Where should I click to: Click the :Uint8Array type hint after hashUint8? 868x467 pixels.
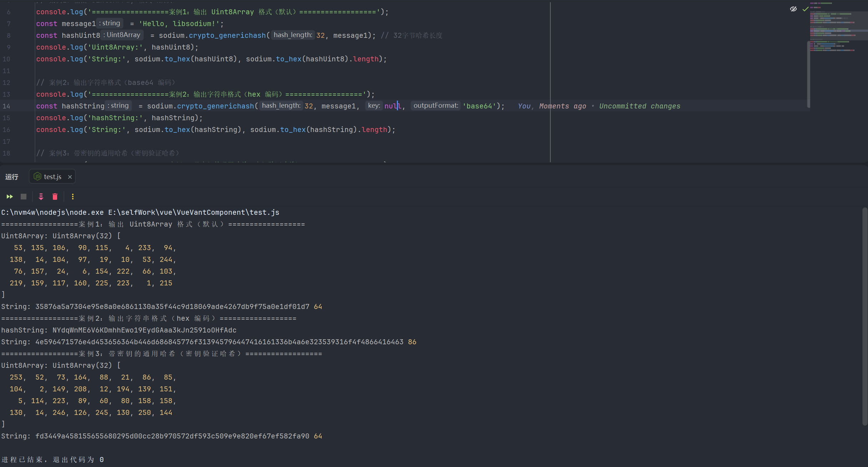122,35
